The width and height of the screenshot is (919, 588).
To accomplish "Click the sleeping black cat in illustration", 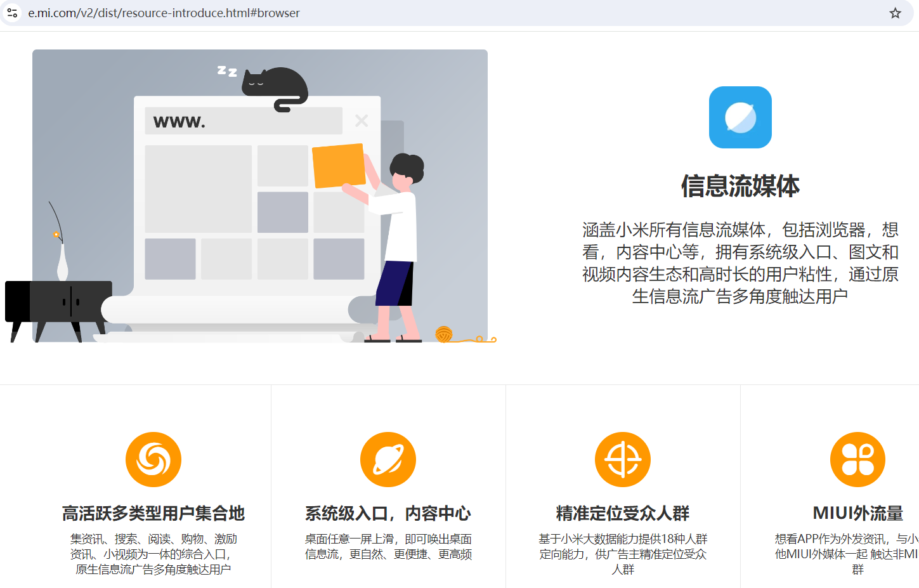I will tap(275, 89).
